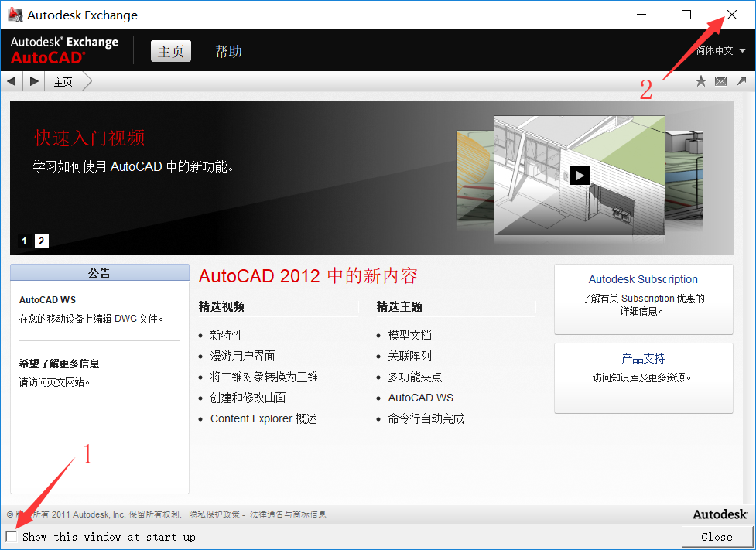Click the 新特性 video link
The image size is (756, 550).
(x=226, y=336)
